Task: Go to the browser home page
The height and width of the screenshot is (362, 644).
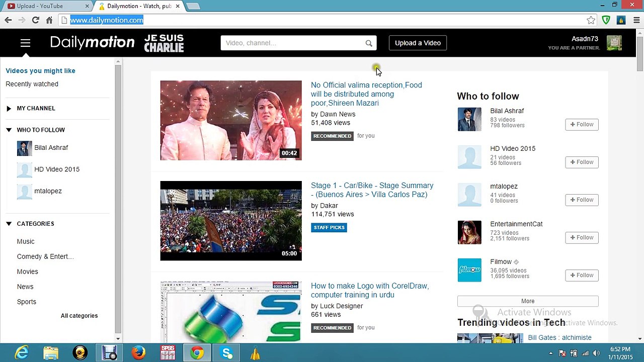Action: coord(49,20)
